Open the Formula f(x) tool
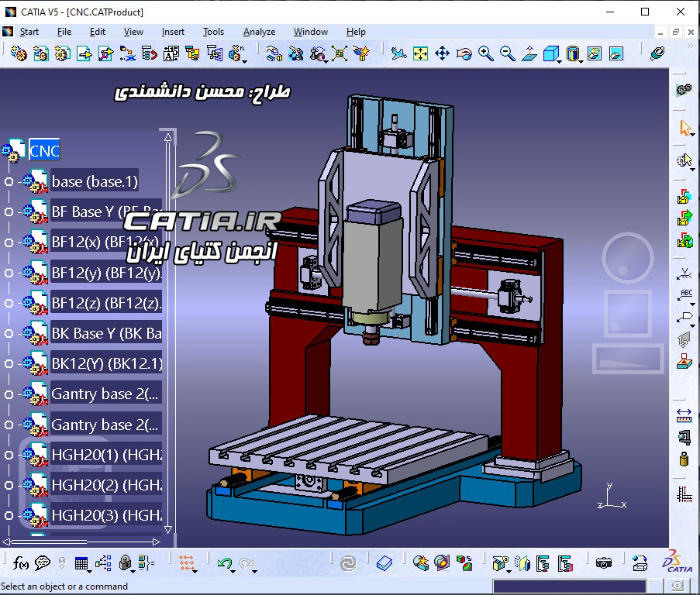Viewport: 700px width, 595px height. 20,563
